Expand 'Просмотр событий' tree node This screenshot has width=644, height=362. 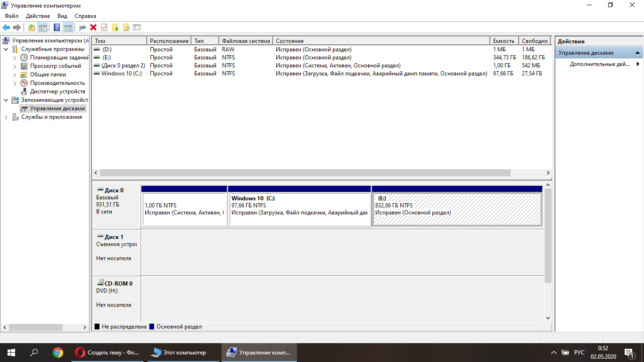click(15, 66)
